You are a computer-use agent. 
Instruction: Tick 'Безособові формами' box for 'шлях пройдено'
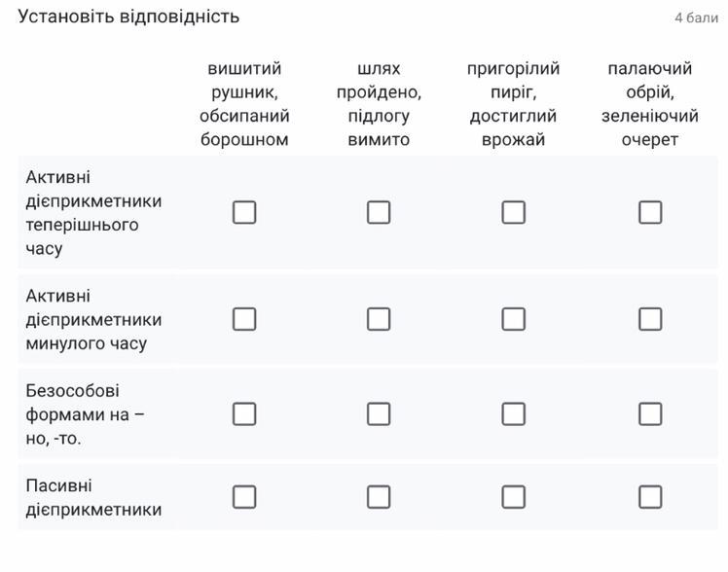click(379, 414)
